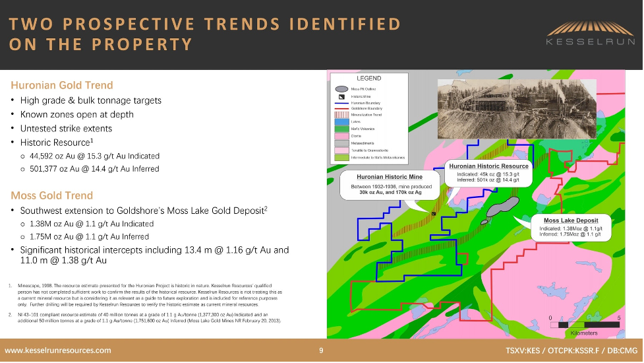
Task: Click the historic mine marker on the map
Action: [x=434, y=214]
